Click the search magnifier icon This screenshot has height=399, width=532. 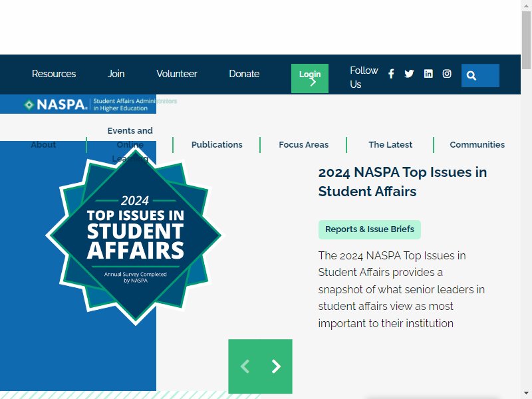click(x=471, y=76)
